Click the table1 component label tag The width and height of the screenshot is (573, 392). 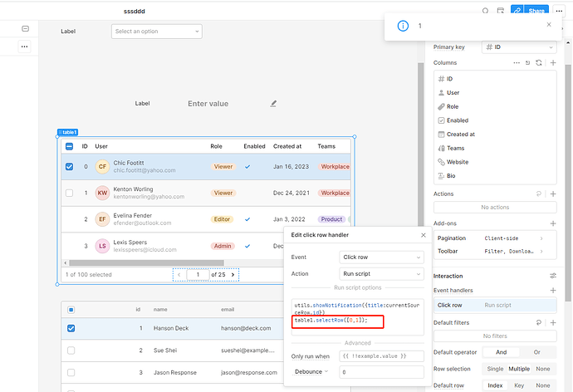[x=67, y=132]
